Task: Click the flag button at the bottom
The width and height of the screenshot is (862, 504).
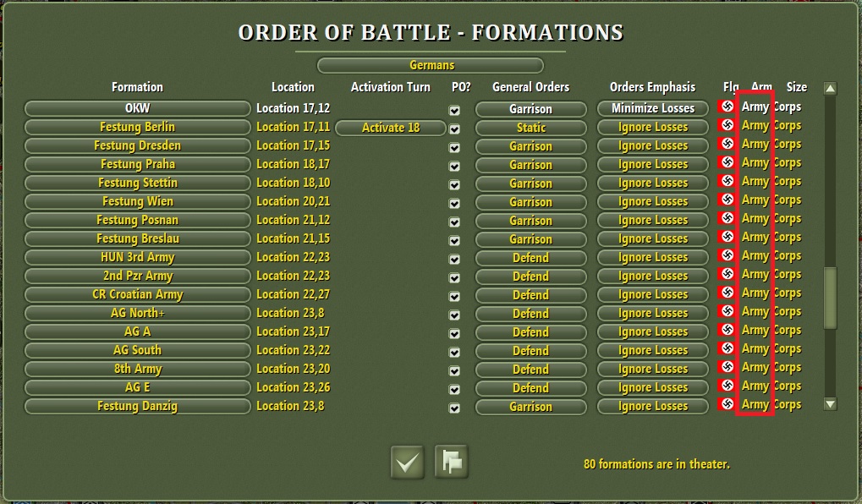Action: point(452,461)
